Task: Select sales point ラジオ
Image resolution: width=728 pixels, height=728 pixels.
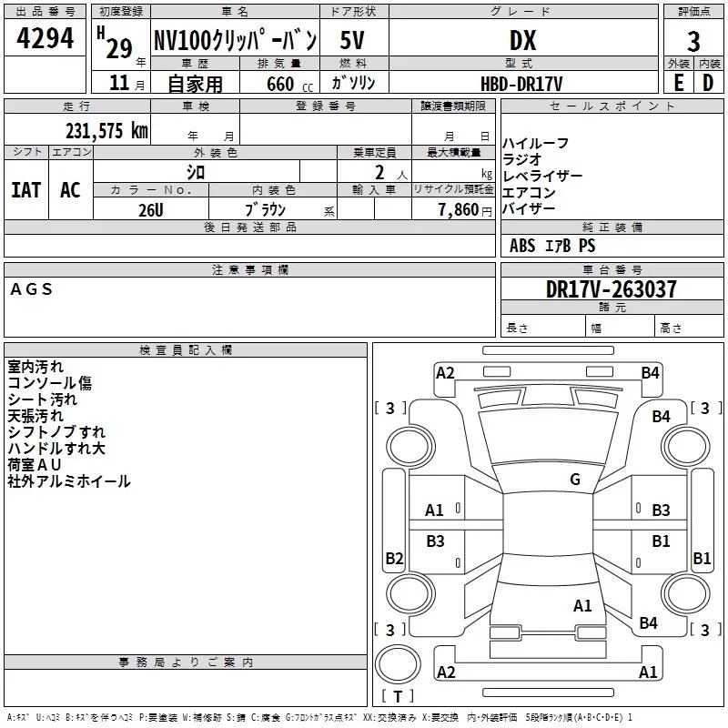Action: point(522,159)
